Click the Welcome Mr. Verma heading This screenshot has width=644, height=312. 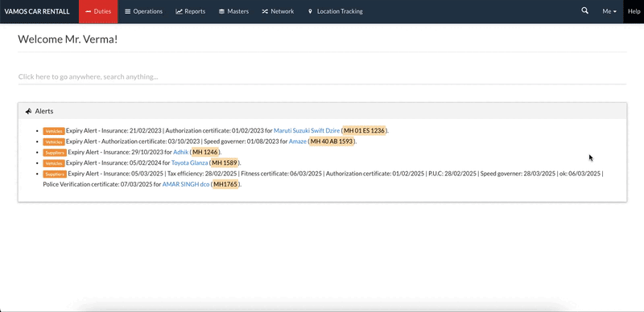pyautogui.click(x=68, y=39)
